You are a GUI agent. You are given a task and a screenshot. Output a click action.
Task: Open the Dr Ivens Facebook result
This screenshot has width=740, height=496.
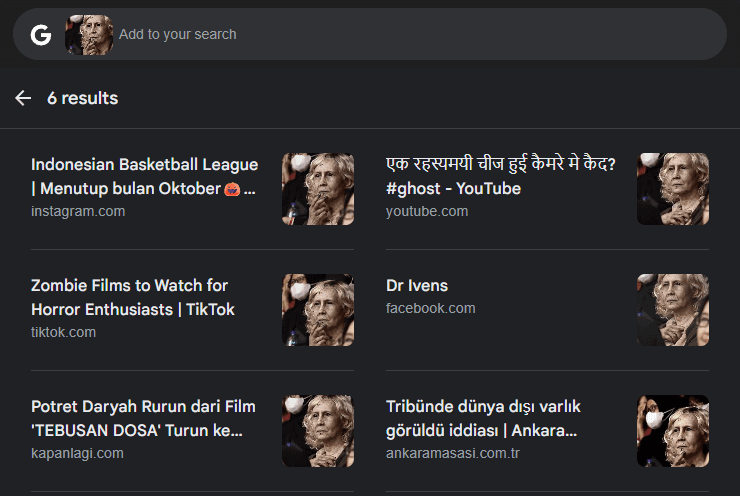pos(417,286)
